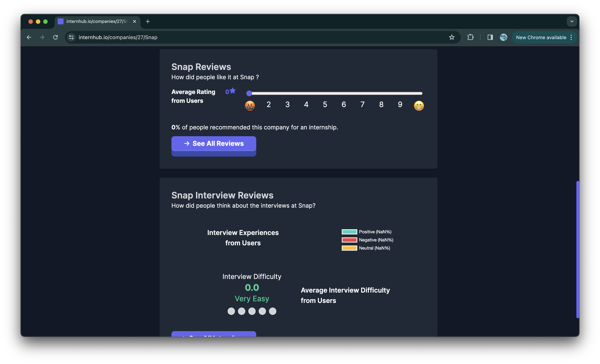Click the Neutral (NaN%) legend label
Screen dimensions: 600x364
pyautogui.click(x=374, y=248)
